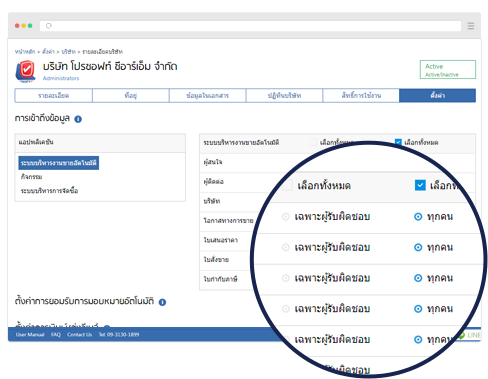Image resolution: width=488 pixels, height=379 pixels.
Task: Open Contact Us footer link
Action: (79, 335)
